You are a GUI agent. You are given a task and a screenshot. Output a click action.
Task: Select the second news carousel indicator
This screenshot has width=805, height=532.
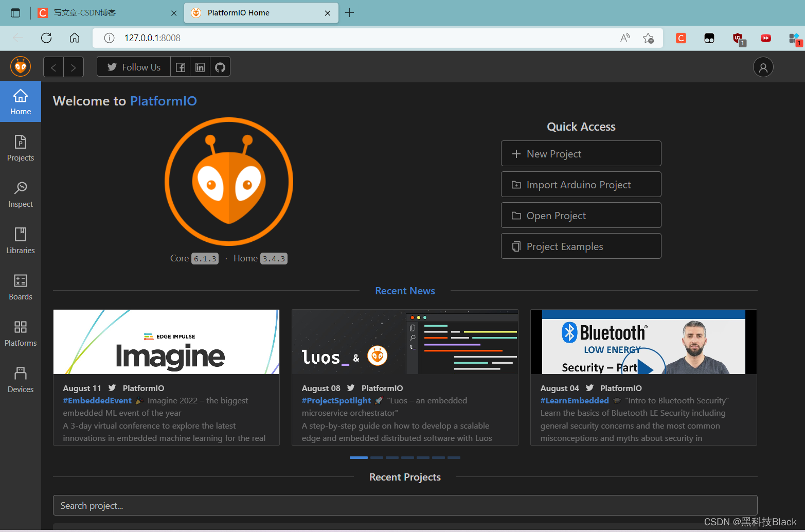click(377, 457)
